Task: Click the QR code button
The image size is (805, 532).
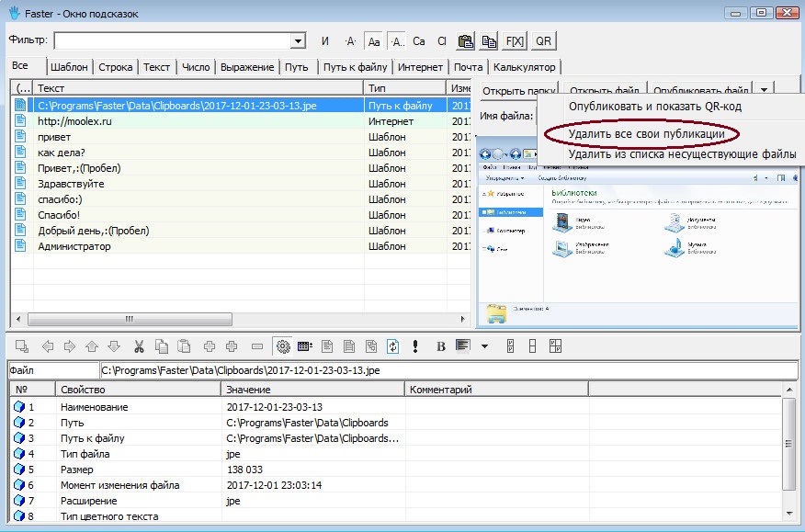Action: (543, 41)
